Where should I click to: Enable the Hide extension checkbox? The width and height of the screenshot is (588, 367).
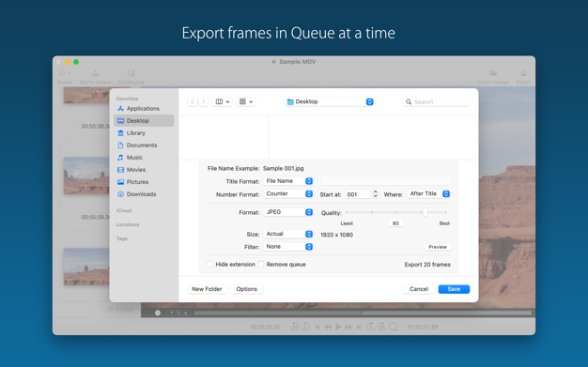tap(210, 265)
